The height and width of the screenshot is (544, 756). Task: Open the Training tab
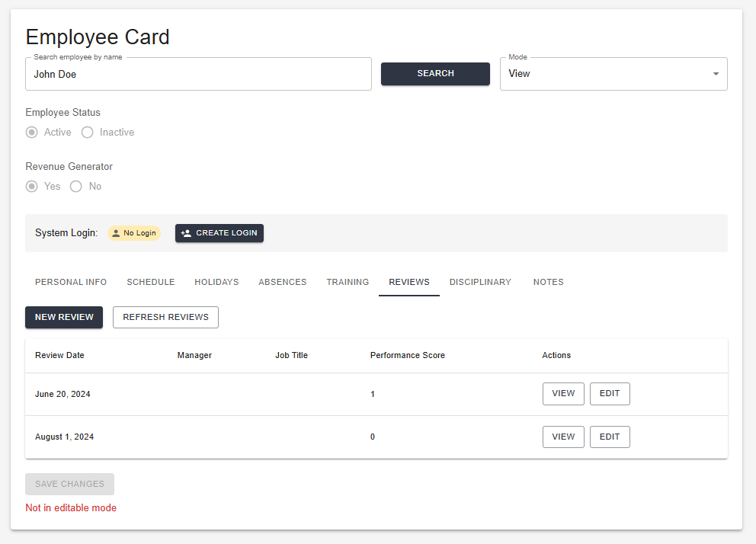coord(348,283)
